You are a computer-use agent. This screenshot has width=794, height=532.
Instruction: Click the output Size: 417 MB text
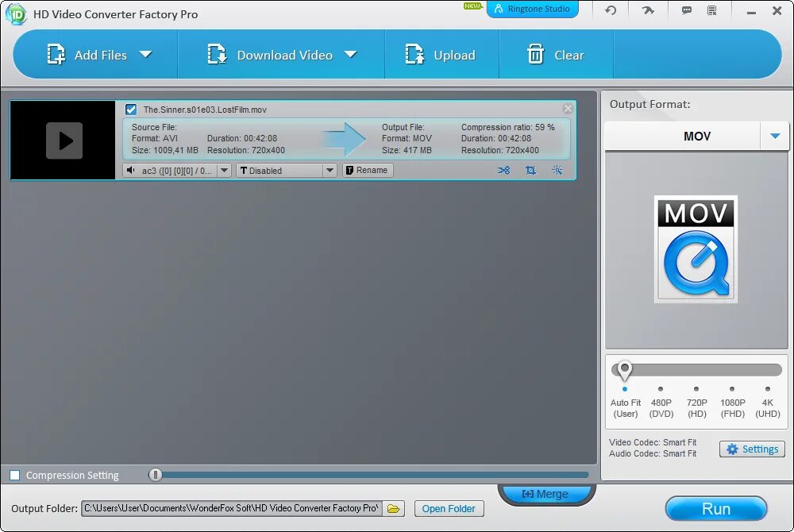click(x=407, y=150)
